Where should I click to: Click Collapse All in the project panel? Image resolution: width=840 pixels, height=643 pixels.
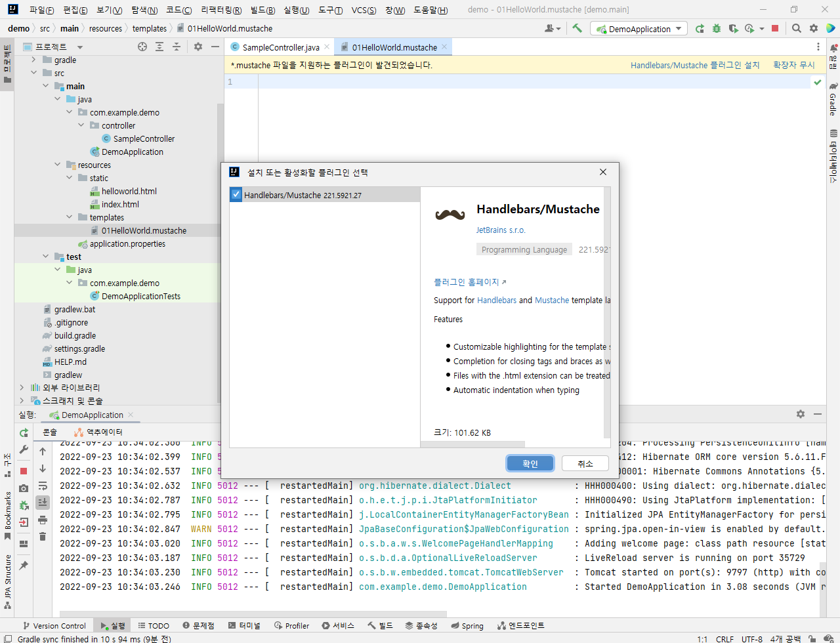click(x=177, y=47)
